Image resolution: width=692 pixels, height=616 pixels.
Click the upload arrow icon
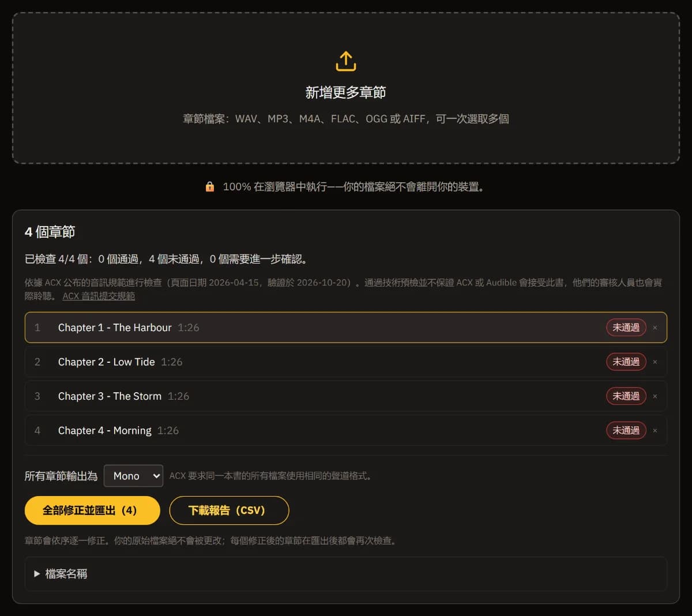tap(346, 61)
